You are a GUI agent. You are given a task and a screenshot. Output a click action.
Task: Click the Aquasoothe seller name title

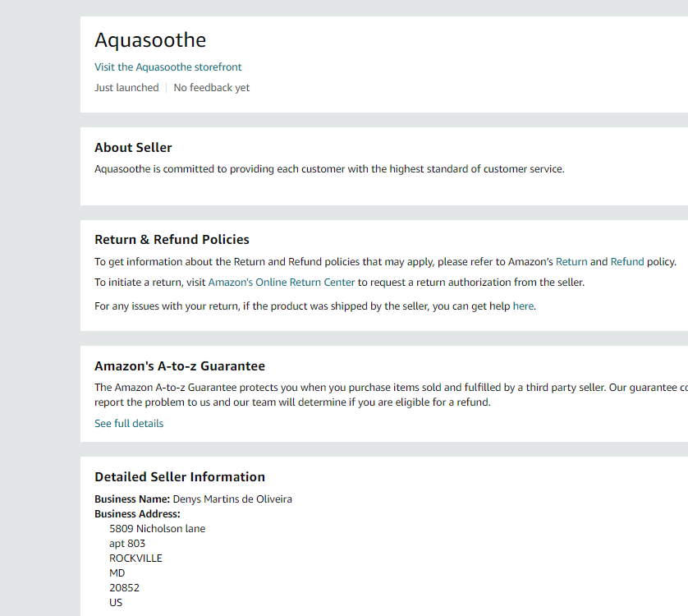click(x=150, y=40)
